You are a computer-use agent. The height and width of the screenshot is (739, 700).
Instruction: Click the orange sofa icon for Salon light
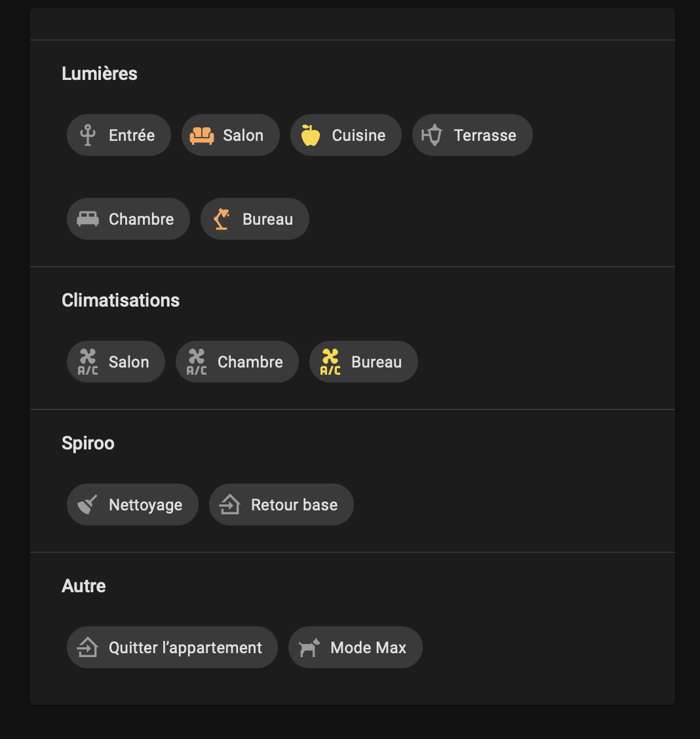(x=202, y=135)
